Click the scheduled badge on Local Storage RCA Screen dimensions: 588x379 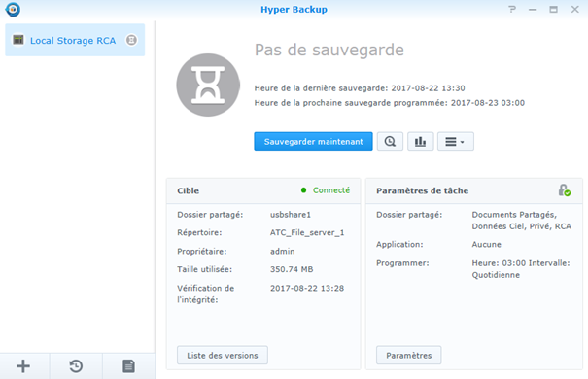click(131, 40)
